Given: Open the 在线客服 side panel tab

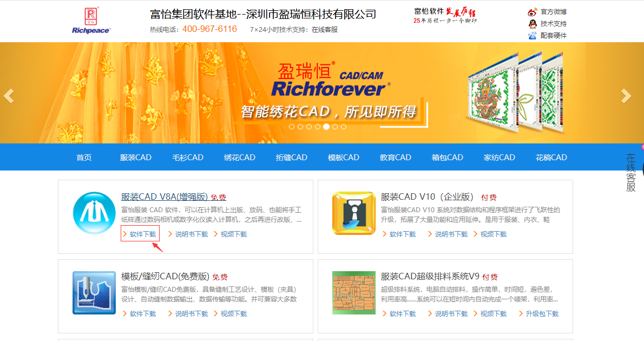Looking at the screenshot, I should click(631, 173).
